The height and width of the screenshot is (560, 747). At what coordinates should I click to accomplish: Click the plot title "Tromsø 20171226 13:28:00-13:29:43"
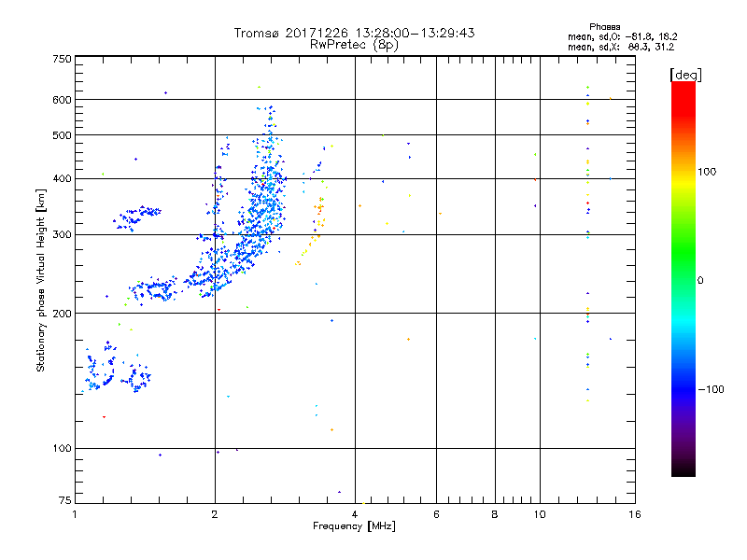pos(354,33)
